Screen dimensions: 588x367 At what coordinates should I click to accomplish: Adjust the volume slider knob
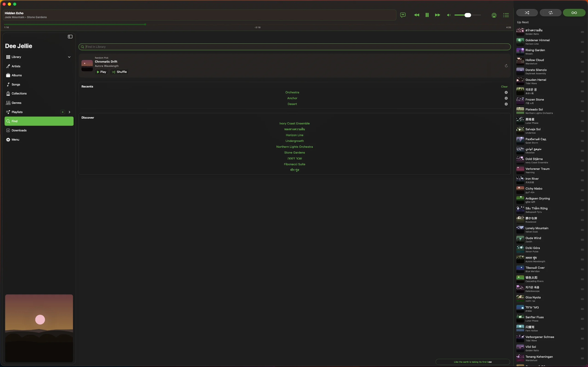[x=467, y=15]
